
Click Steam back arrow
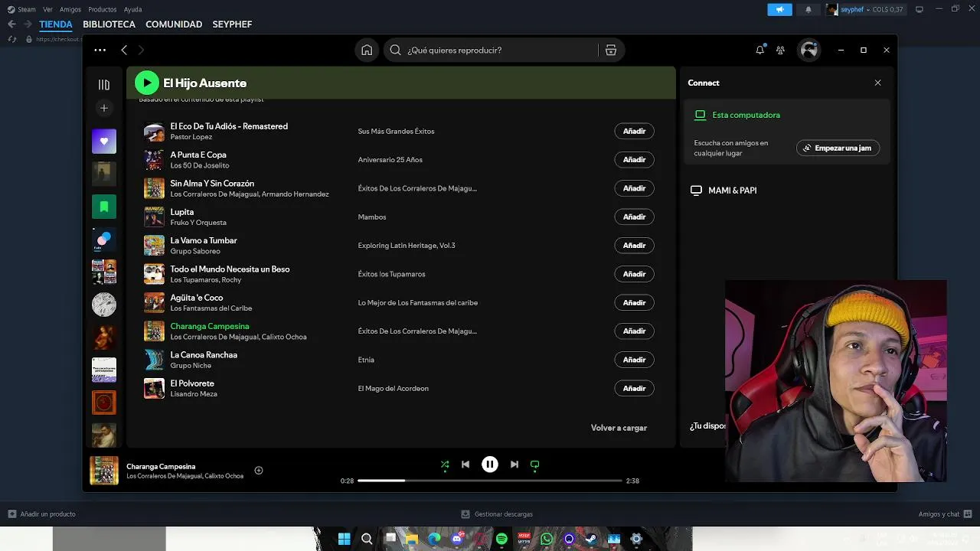coord(11,24)
